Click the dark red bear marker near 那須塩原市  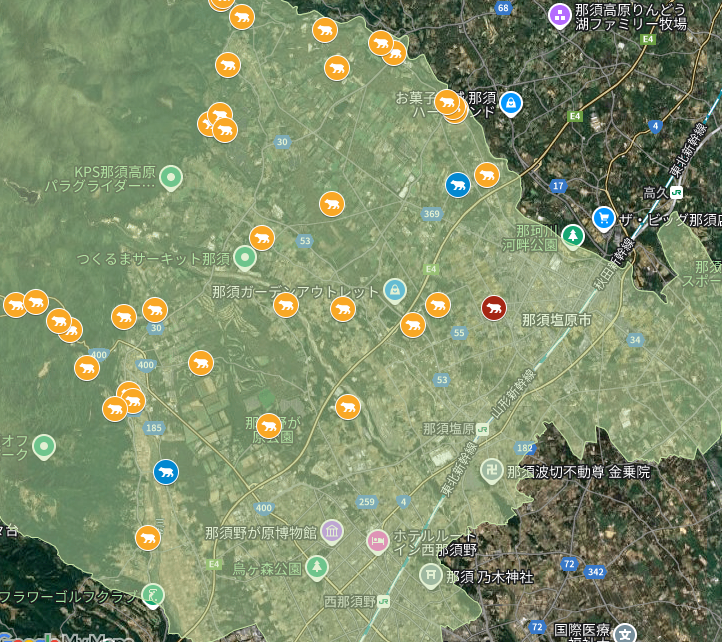(493, 307)
